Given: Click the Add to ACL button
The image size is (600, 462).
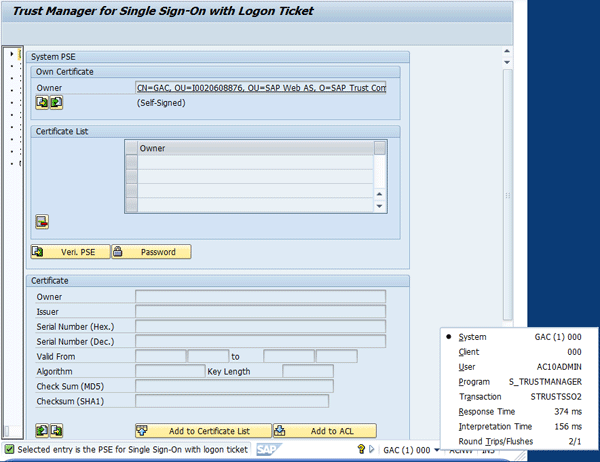Looking at the screenshot, I should 325,431.
